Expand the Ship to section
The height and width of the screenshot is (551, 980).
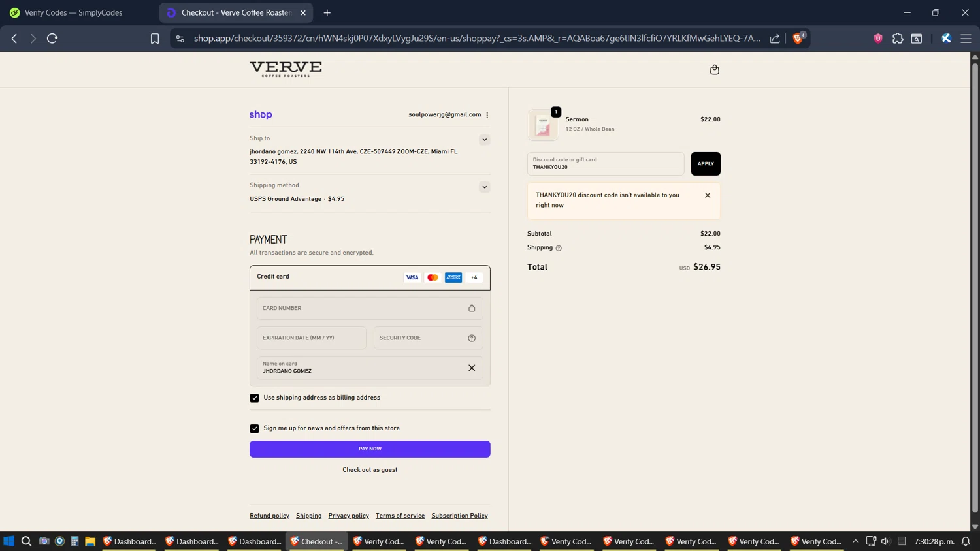point(484,140)
